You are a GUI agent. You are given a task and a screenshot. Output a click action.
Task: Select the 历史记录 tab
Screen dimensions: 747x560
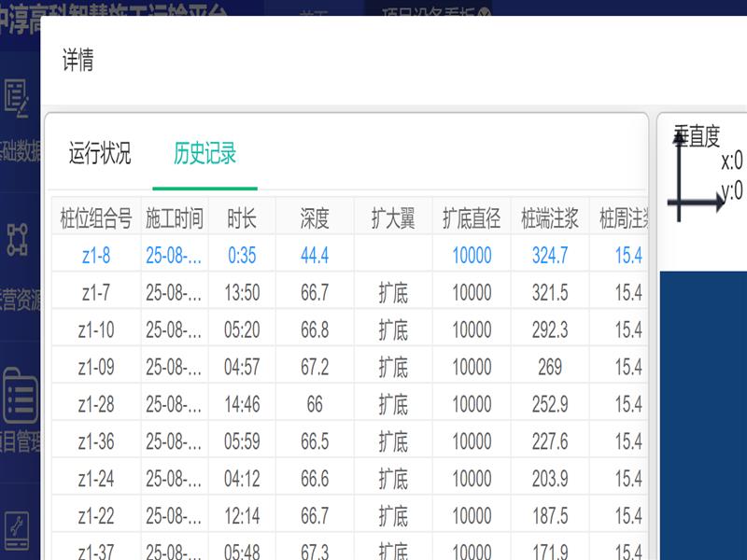204,154
